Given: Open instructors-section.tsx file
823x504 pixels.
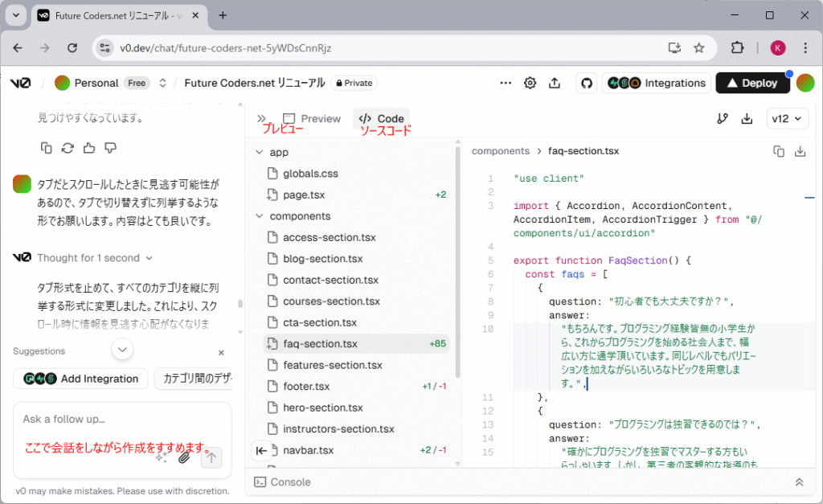Looking at the screenshot, I should 338,429.
